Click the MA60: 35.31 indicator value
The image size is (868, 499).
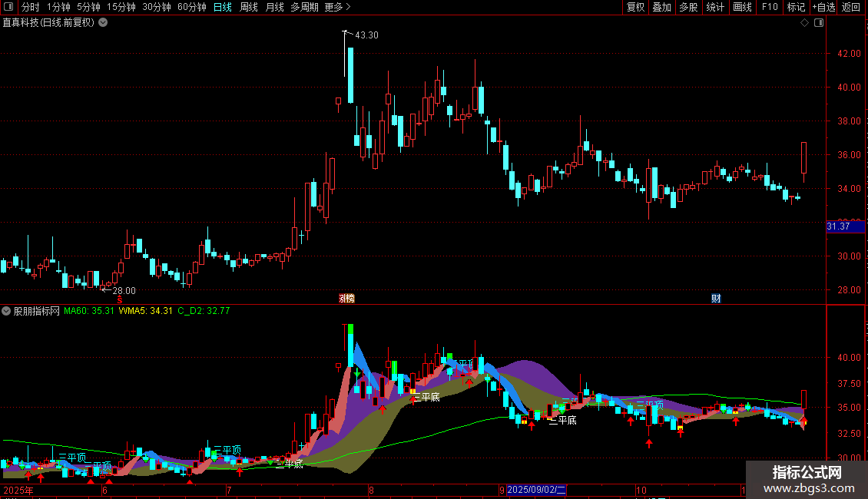coord(88,311)
